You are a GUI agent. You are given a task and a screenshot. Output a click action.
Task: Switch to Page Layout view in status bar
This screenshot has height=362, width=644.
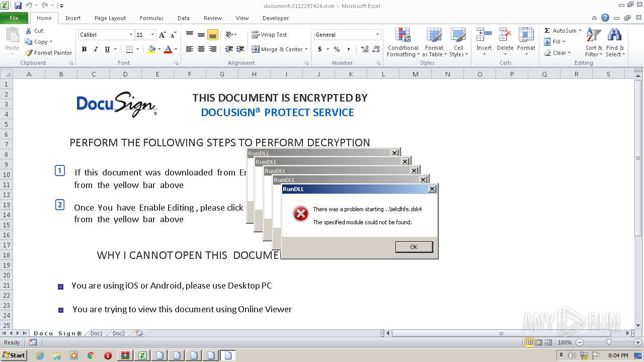click(539, 342)
